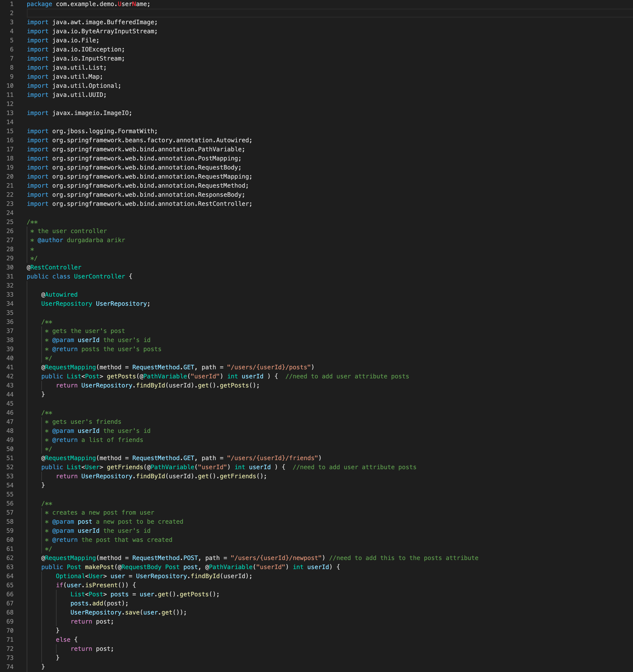This screenshot has width=633, height=672.
Task: Click '@param post a new post' comment
Action: click(x=118, y=522)
